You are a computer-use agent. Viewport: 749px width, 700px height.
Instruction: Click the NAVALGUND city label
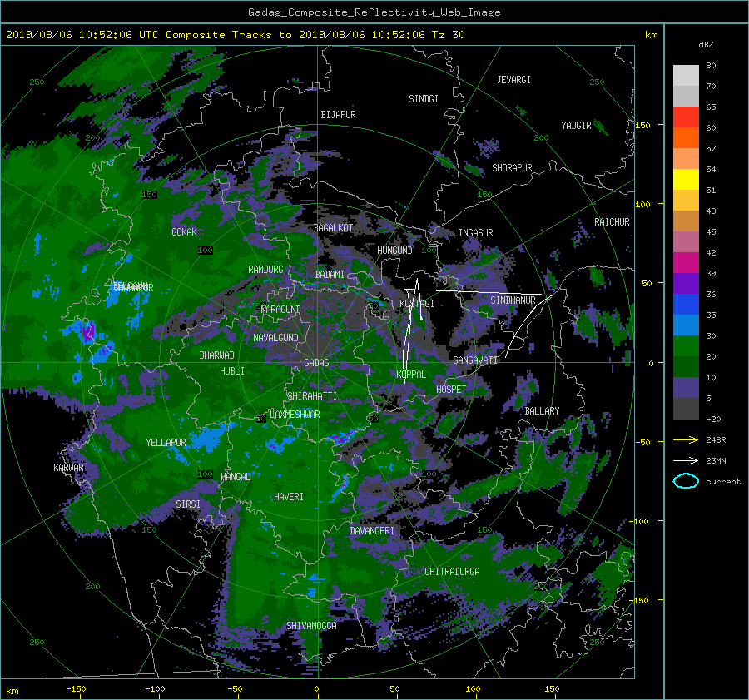coord(275,338)
